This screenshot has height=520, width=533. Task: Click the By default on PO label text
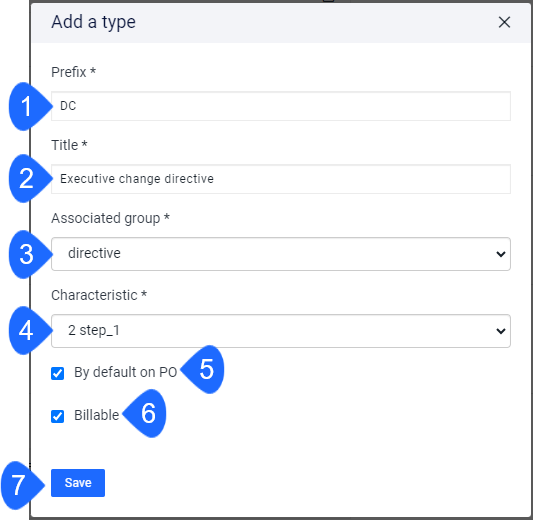[x=125, y=372]
